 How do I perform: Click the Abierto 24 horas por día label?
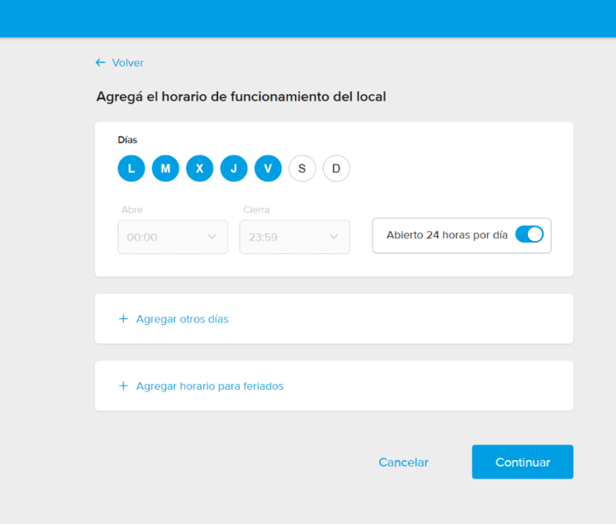pos(447,235)
